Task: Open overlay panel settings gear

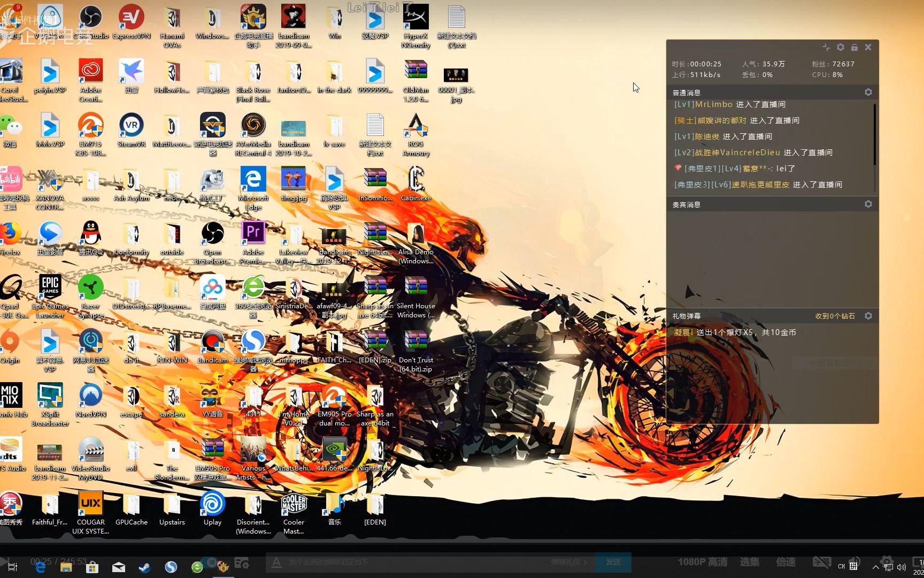Action: tap(841, 47)
